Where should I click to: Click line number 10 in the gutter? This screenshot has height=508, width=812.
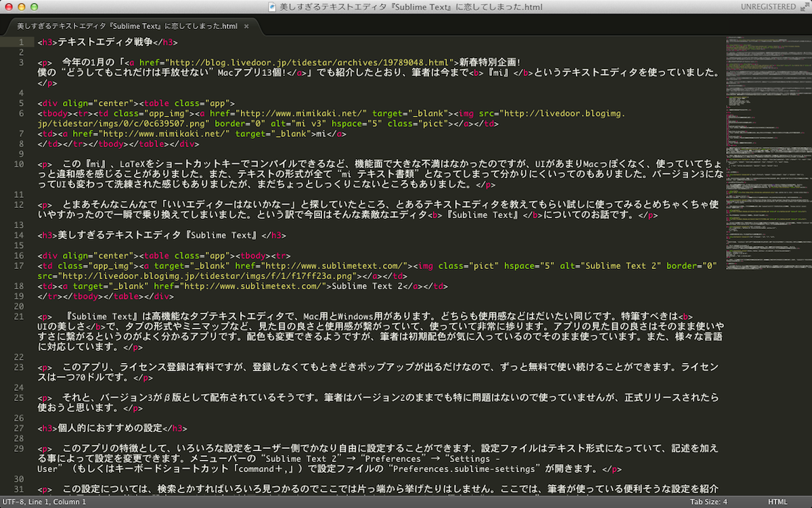click(x=19, y=164)
